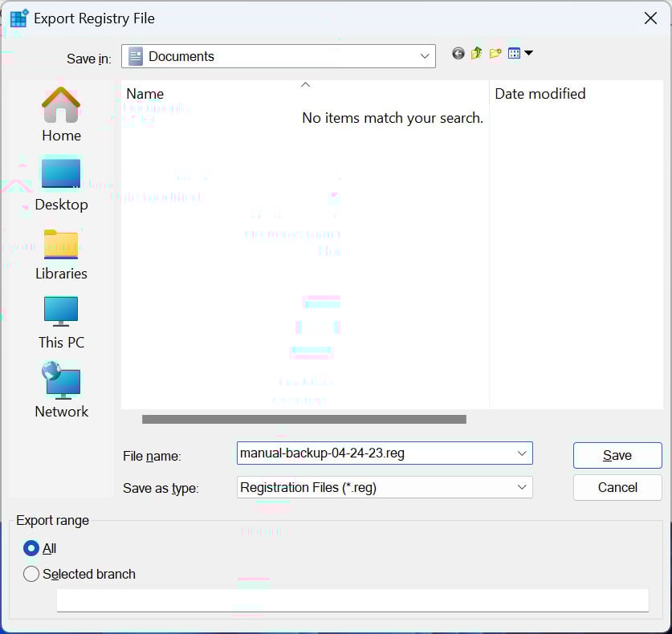This screenshot has height=634, width=672.
Task: Select the All export range option
Action: (31, 549)
